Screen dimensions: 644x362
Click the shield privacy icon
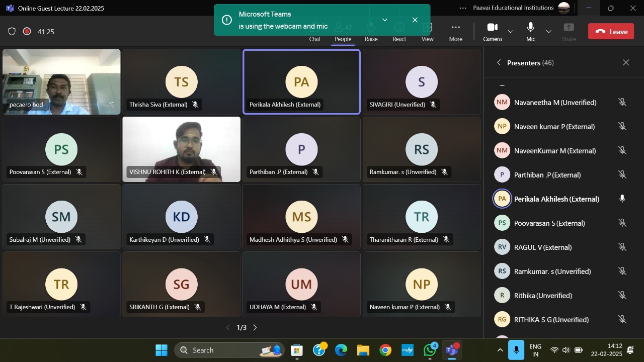pyautogui.click(x=12, y=32)
